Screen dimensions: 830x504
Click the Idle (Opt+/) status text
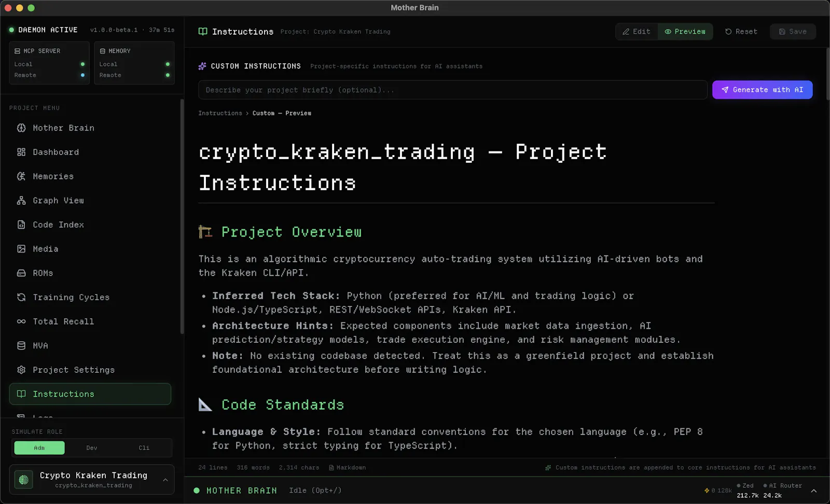coord(315,491)
